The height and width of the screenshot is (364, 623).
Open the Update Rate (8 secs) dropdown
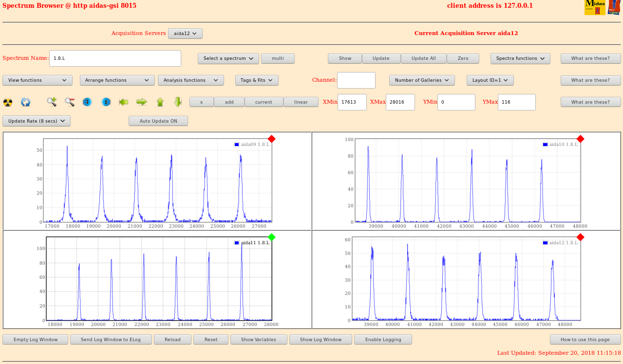coord(37,121)
